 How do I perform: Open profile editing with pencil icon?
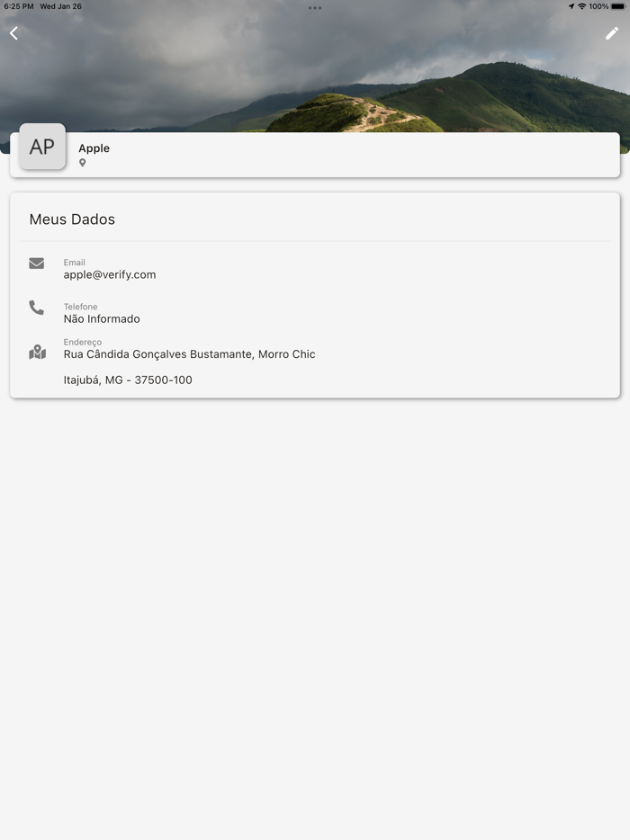point(612,34)
